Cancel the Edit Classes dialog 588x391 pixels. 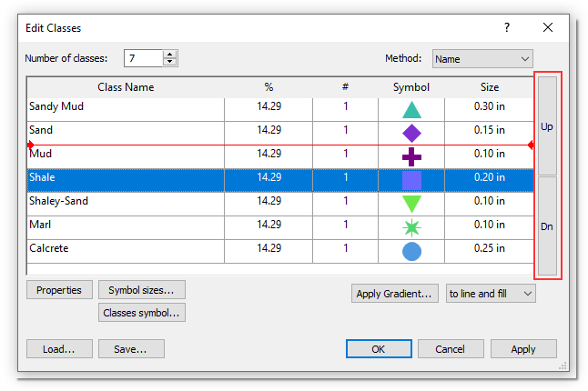point(451,348)
